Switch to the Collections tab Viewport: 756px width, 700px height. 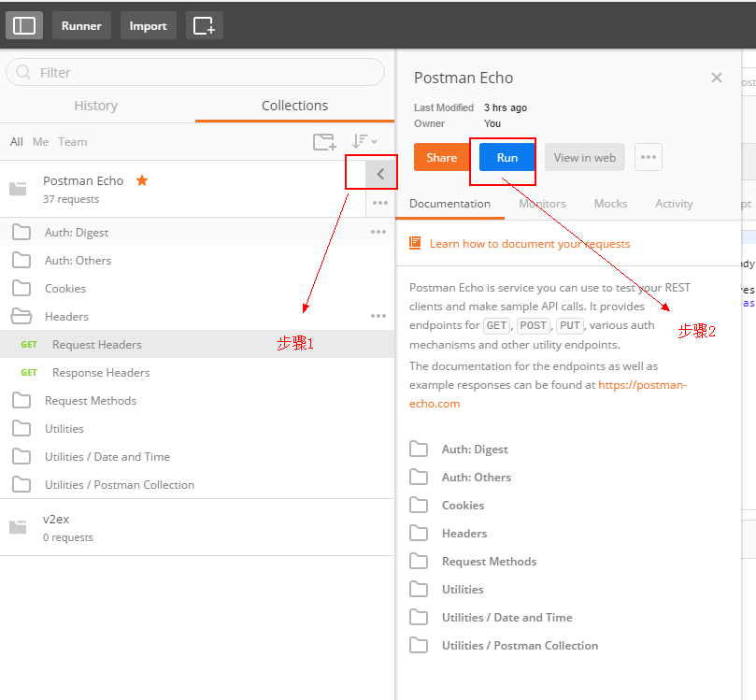(294, 106)
